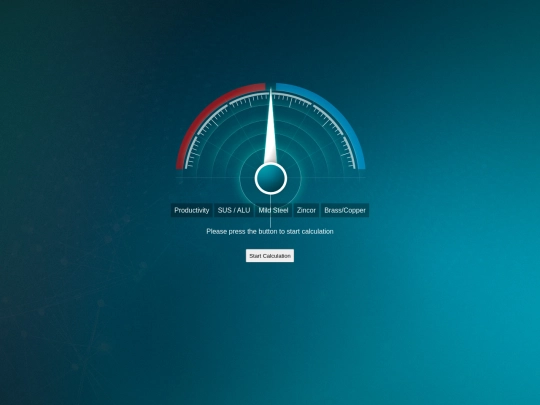Click the Start Calculation button
This screenshot has height=405, width=540.
(270, 256)
